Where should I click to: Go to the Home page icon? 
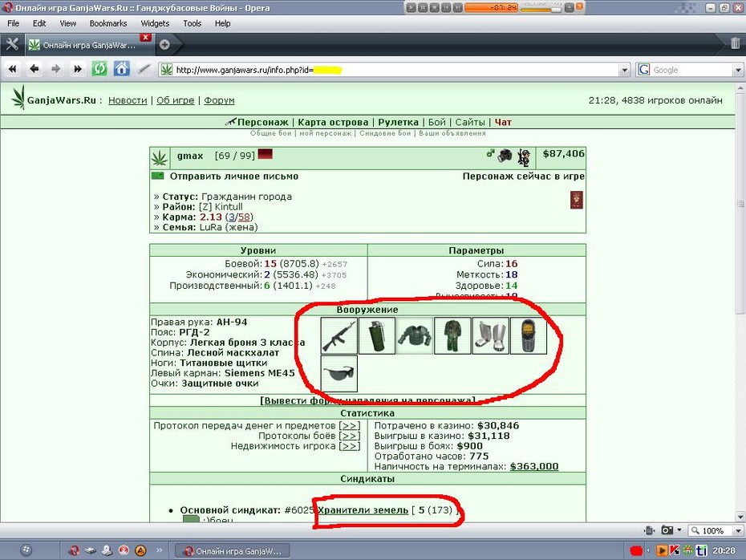[121, 69]
